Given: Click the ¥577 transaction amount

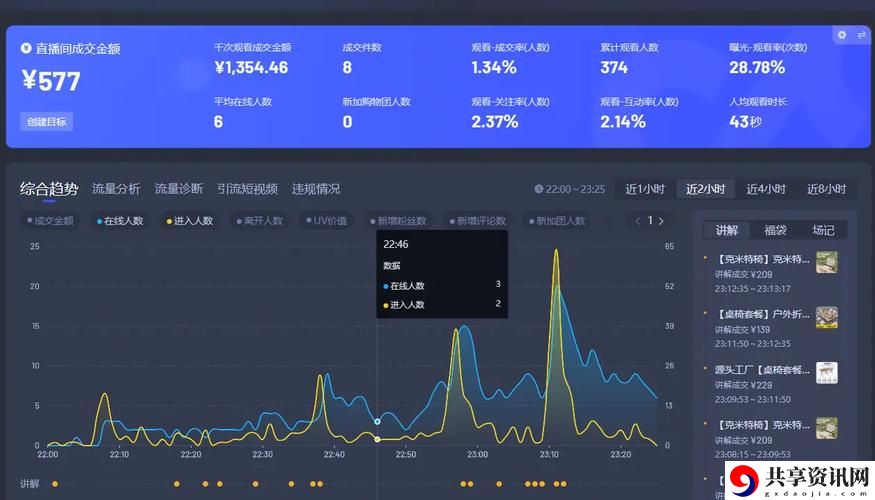Looking at the screenshot, I should click(x=51, y=81).
